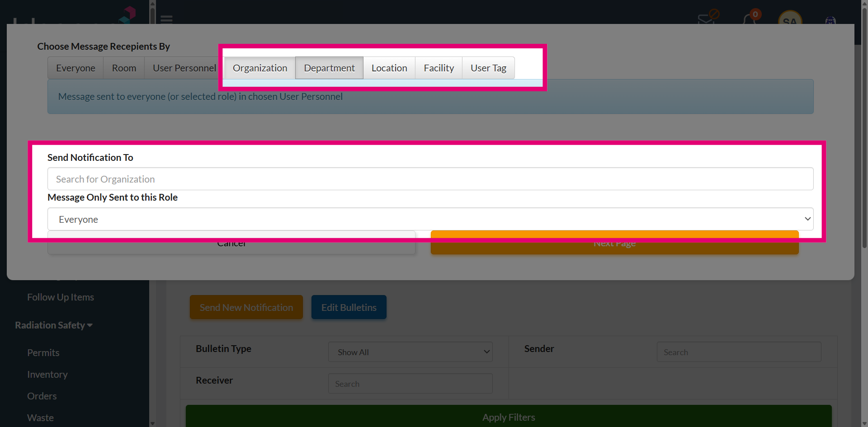This screenshot has height=427, width=868.
Task: Pick the Facility recipients tab
Action: 439,68
